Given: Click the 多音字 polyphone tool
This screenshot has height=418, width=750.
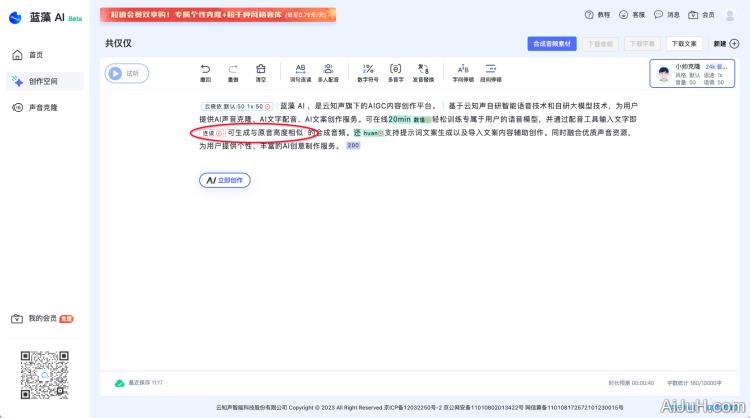Looking at the screenshot, I should (395, 69).
